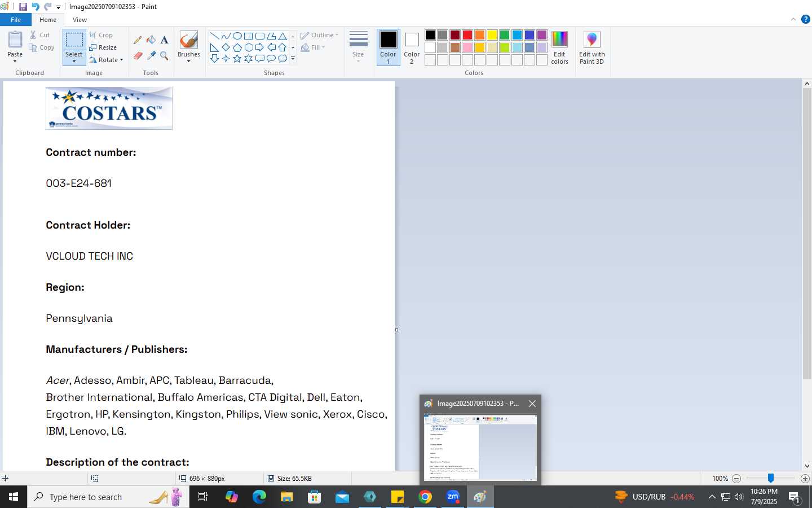812x508 pixels.
Task: Click Edit with Paint 3D
Action: click(x=592, y=47)
